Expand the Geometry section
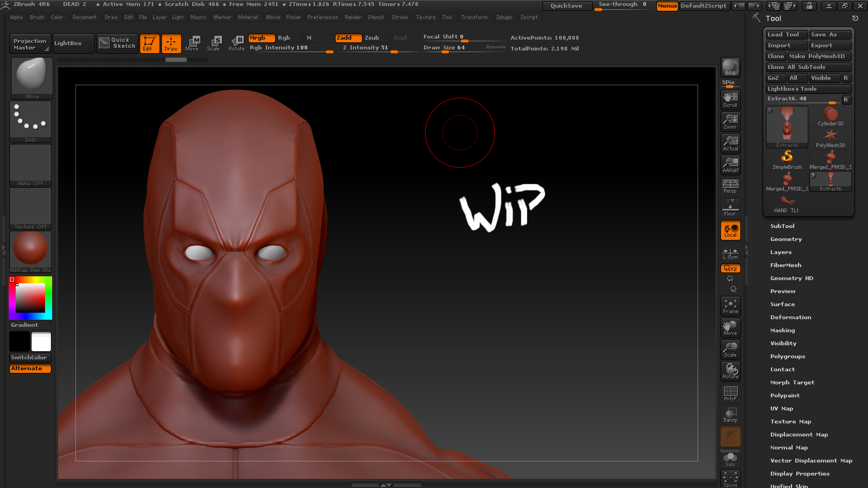 click(786, 239)
